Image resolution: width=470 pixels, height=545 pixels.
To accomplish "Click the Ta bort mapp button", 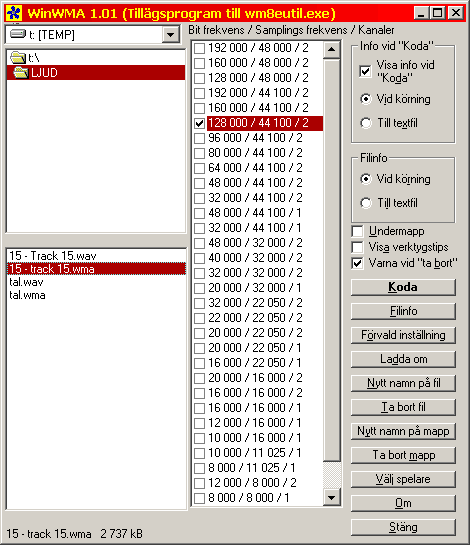I will coord(403,455).
